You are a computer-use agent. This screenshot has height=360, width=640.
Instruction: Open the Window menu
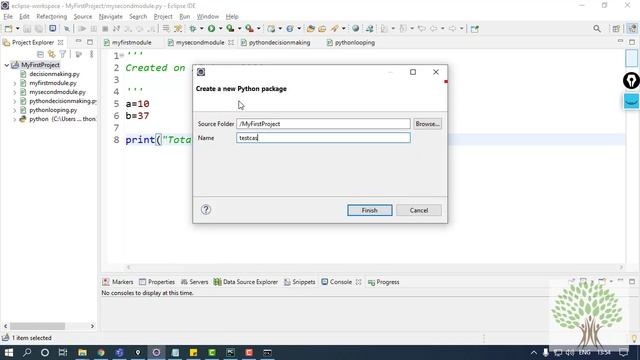(x=208, y=16)
